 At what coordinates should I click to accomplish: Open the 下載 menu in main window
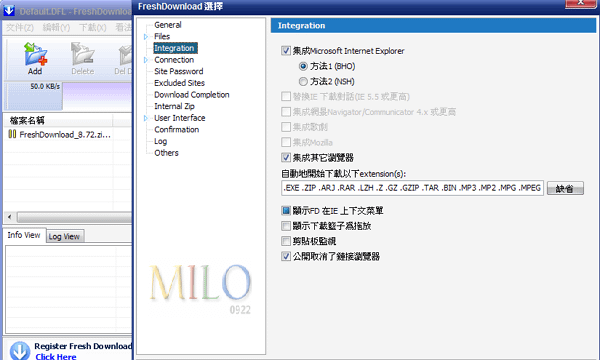point(93,28)
